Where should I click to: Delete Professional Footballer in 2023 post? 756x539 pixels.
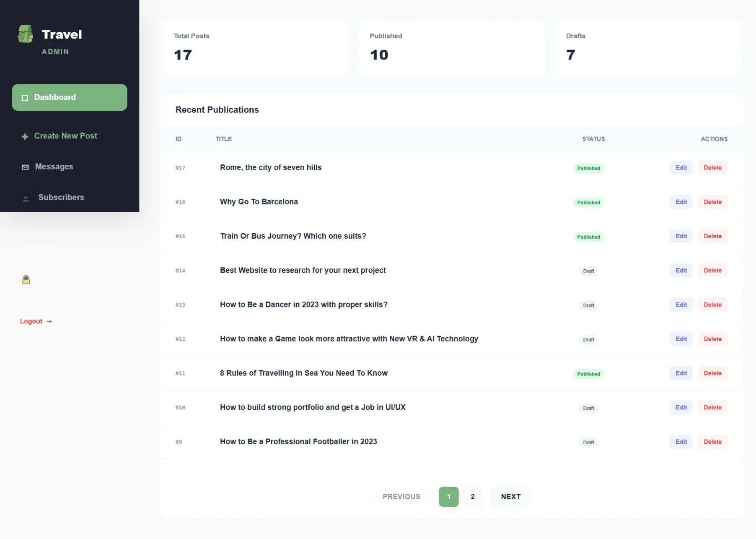[712, 442]
